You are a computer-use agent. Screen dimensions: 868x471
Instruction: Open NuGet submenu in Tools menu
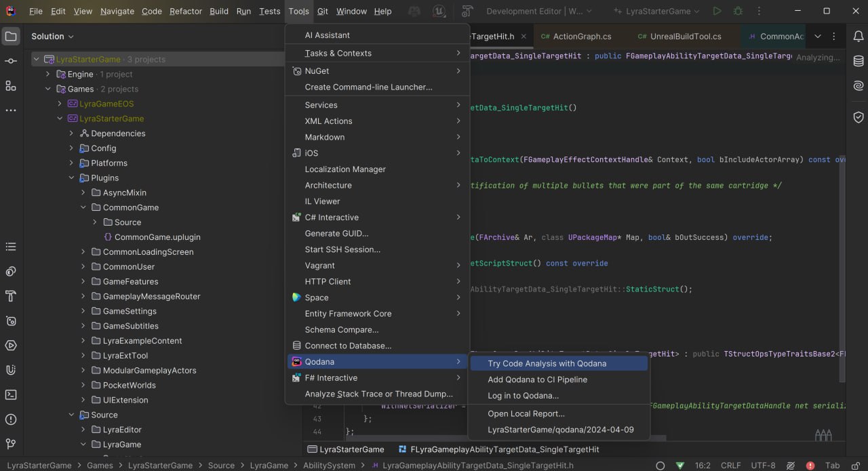377,71
